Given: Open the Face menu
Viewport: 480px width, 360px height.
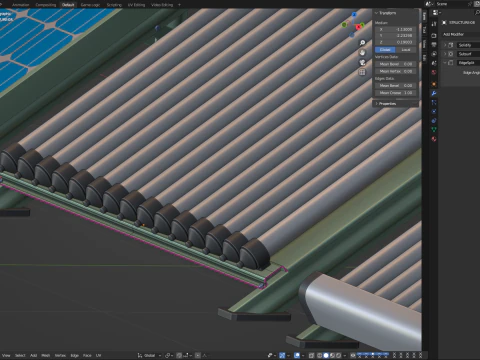Looking at the screenshot, I should pos(87,355).
